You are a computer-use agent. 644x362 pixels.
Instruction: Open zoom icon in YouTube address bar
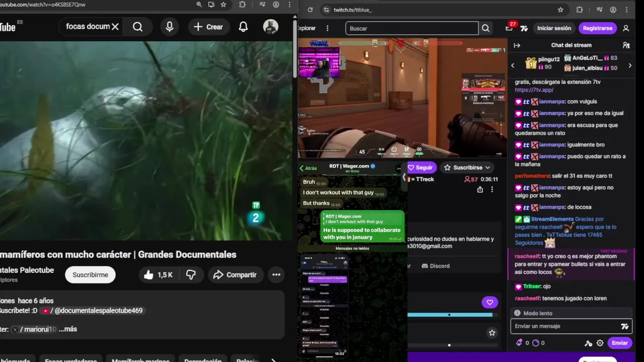click(x=199, y=4)
